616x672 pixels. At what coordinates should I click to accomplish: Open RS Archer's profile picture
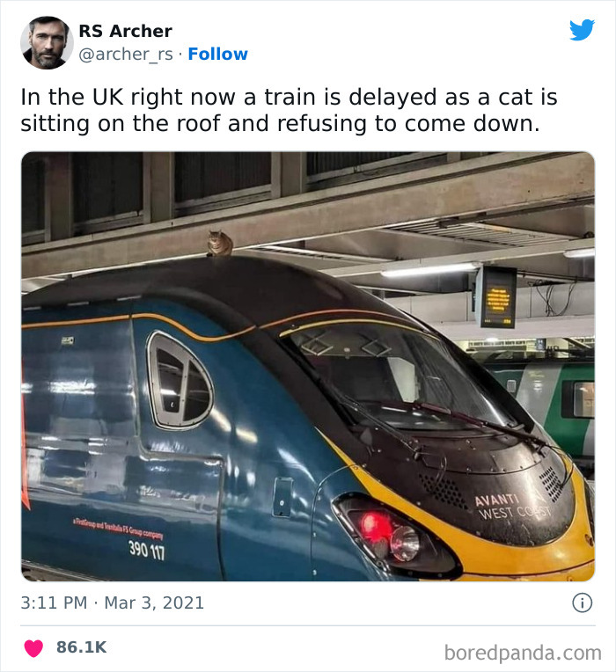[47, 42]
